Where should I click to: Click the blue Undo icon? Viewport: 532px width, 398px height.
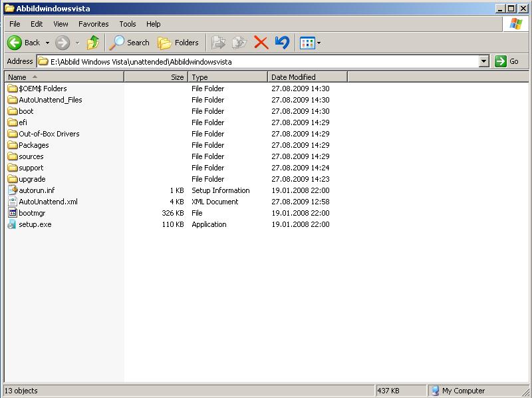282,43
